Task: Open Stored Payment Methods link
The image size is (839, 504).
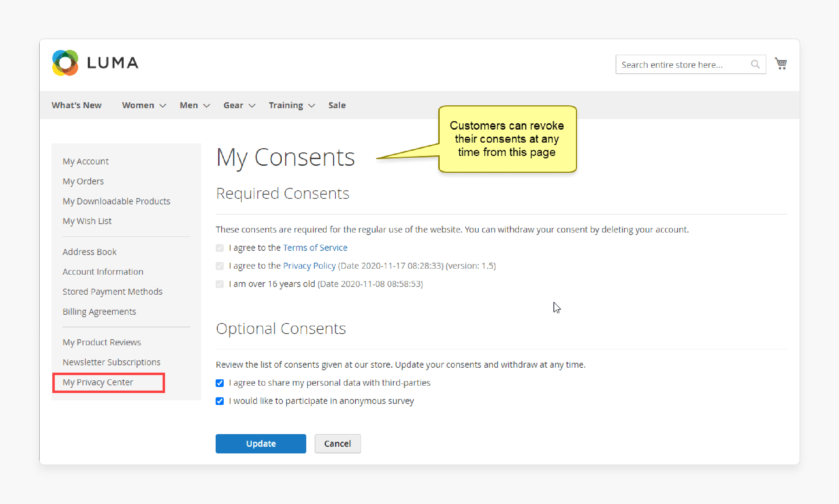Action: tap(112, 292)
